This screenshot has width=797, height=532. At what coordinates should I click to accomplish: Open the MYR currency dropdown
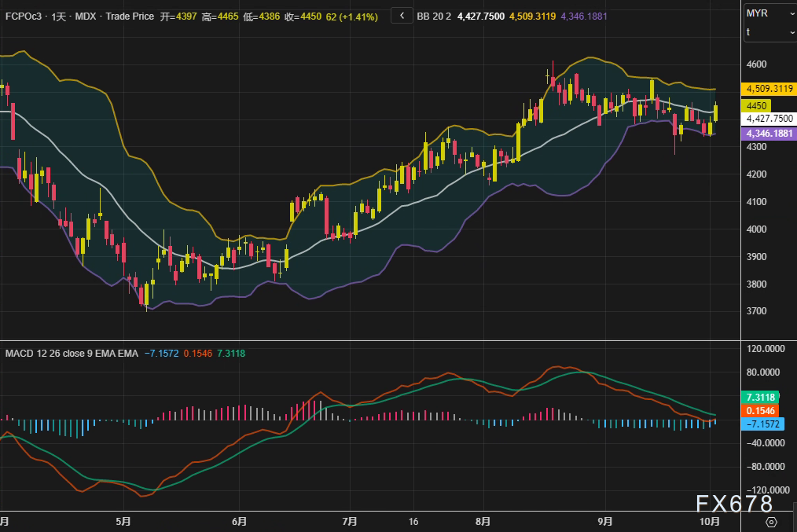pyautogui.click(x=769, y=13)
